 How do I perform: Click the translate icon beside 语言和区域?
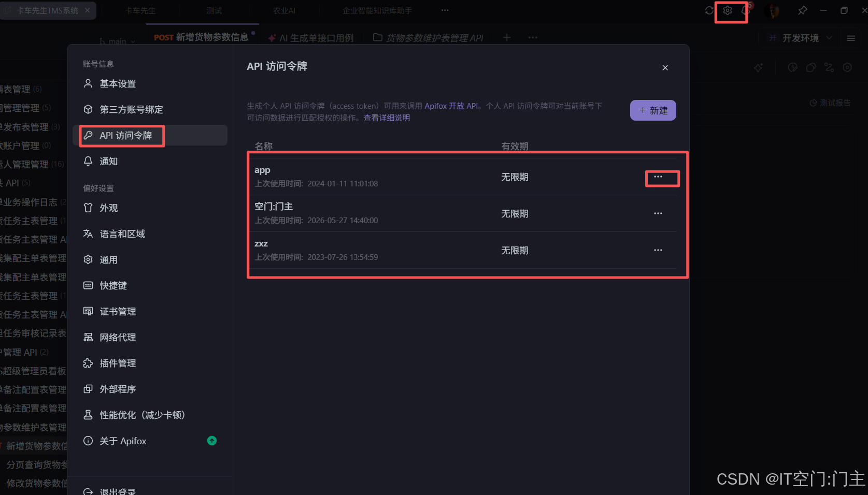(x=88, y=234)
